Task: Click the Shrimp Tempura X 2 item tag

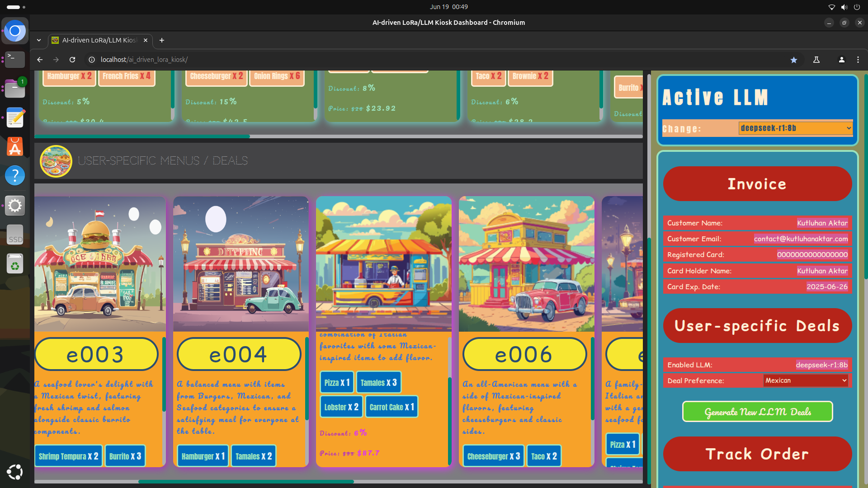Action: [x=69, y=456]
